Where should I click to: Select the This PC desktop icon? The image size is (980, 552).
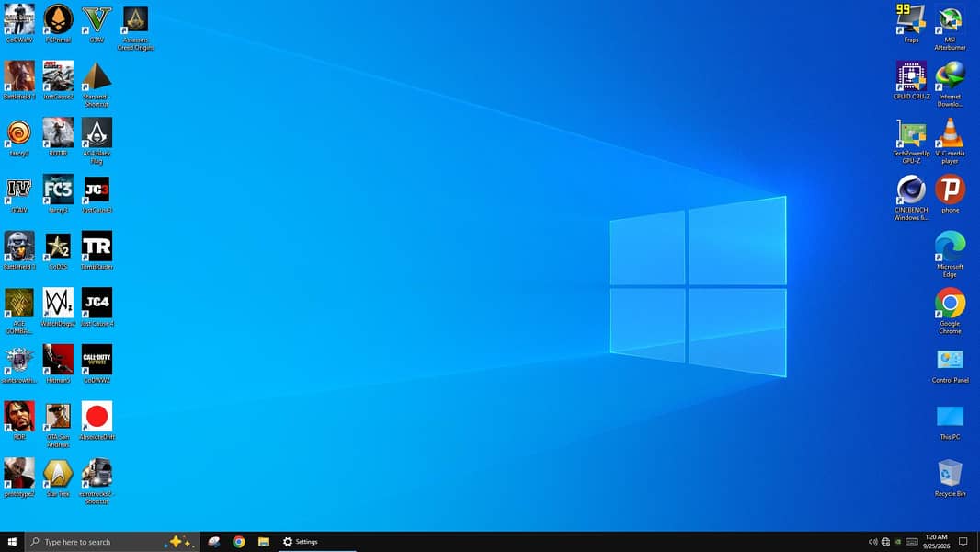pos(950,417)
